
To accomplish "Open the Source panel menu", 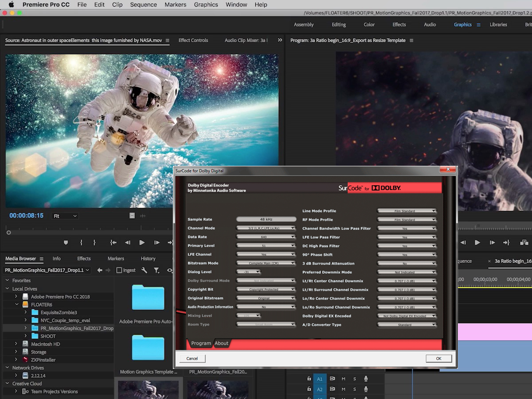I will tap(168, 40).
